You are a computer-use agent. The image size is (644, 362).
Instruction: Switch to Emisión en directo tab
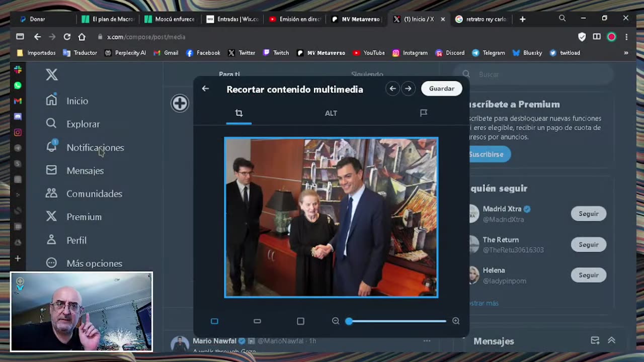tap(295, 19)
